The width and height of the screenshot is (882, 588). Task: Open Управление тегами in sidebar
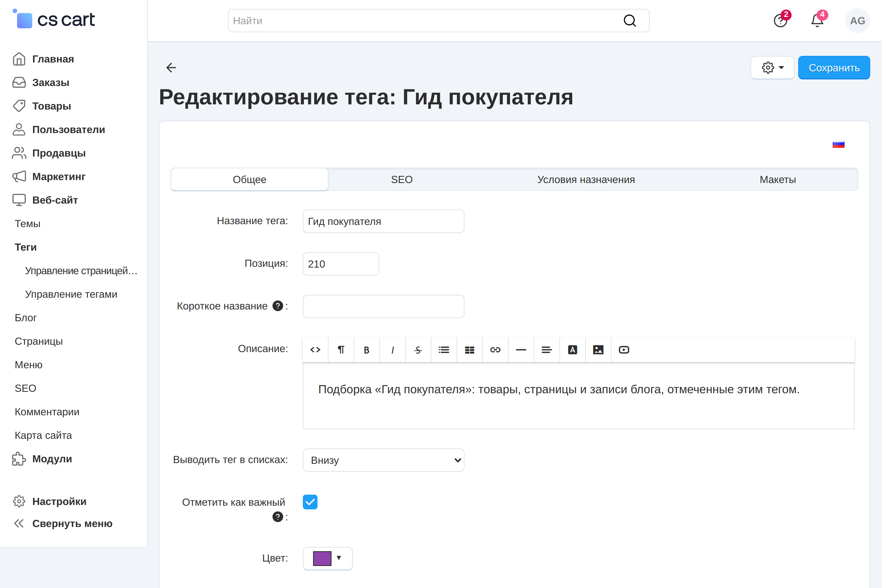[71, 294]
